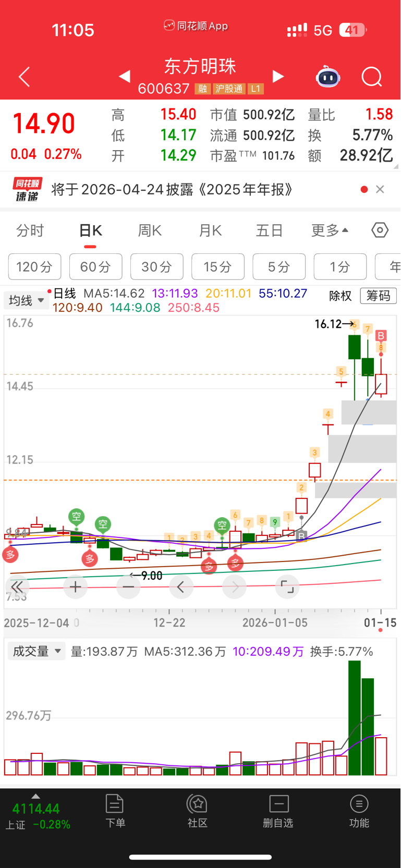Switch to 周K chart tab
401x868 pixels.
click(x=150, y=230)
